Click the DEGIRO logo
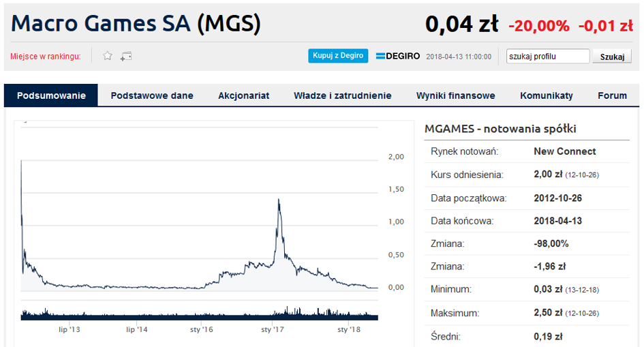 click(398, 57)
